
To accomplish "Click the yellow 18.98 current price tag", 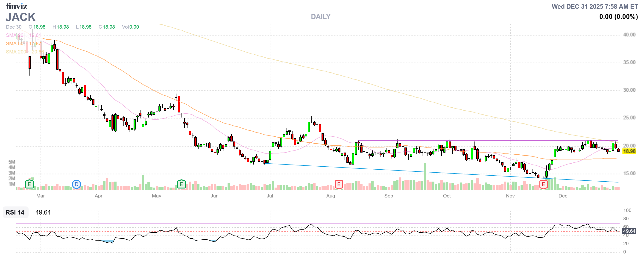I will coord(629,151).
